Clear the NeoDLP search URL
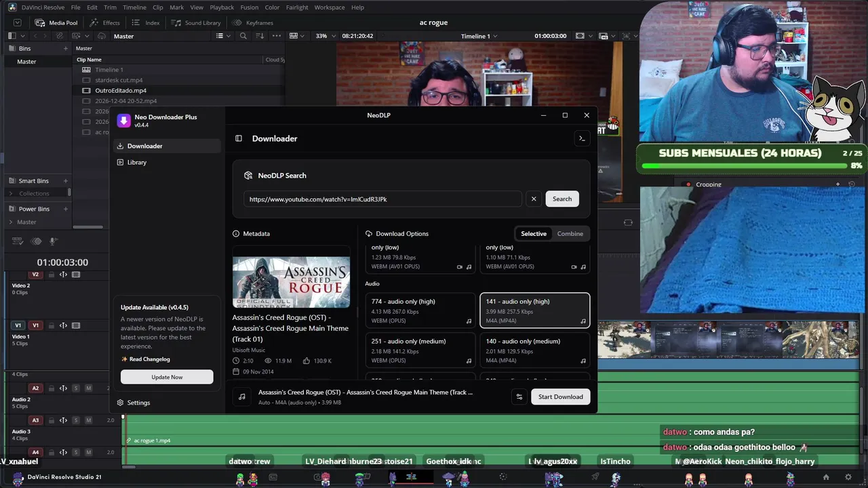 coord(534,199)
